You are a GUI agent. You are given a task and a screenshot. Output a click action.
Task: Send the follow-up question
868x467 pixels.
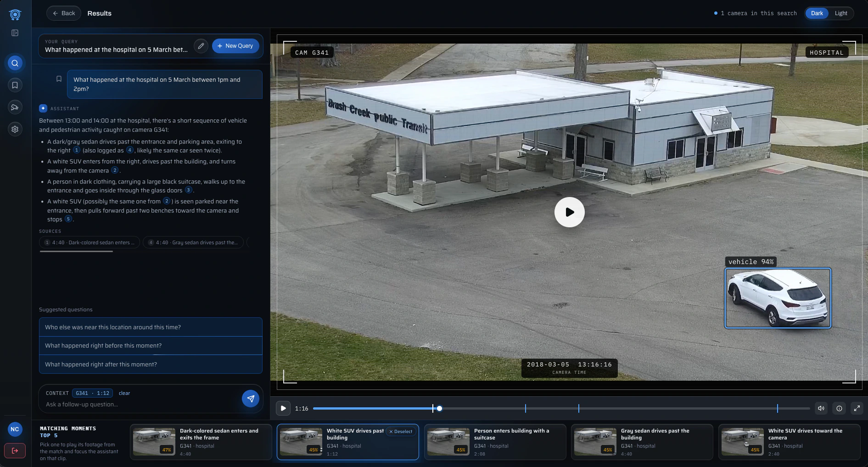251,399
